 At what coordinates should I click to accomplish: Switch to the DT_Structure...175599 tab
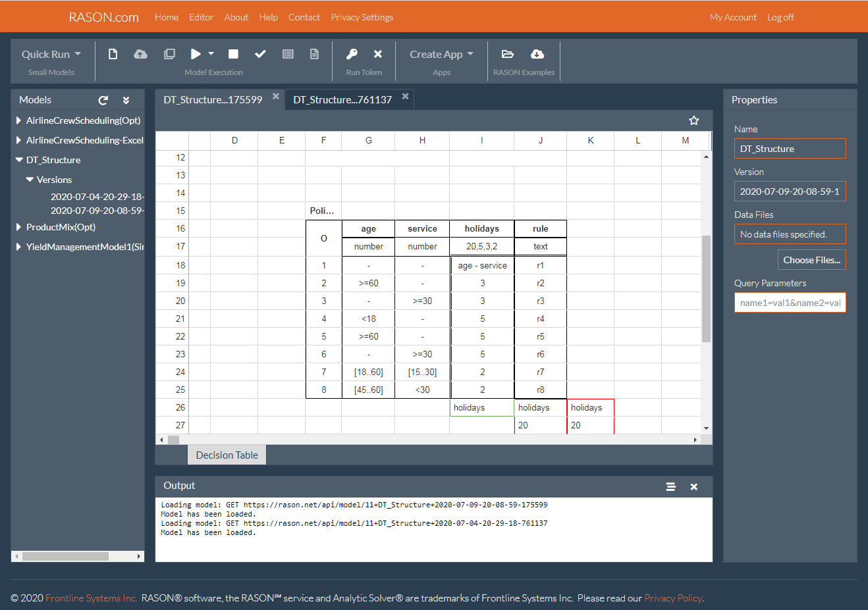[x=213, y=100]
